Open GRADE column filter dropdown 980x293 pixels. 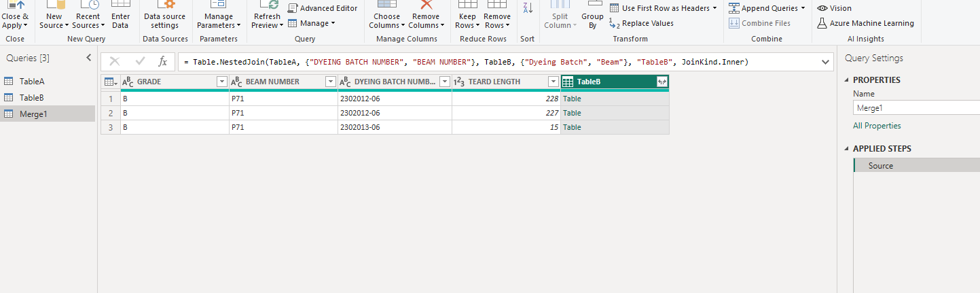221,82
